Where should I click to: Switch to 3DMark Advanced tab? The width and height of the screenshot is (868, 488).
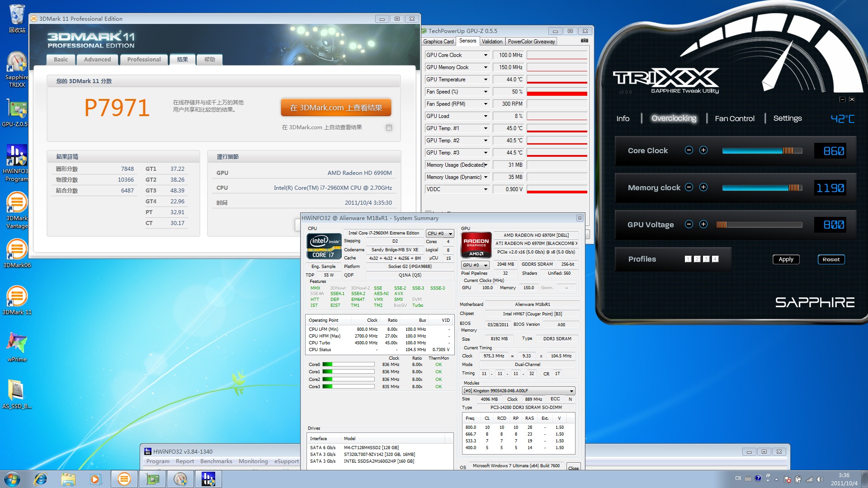97,59
